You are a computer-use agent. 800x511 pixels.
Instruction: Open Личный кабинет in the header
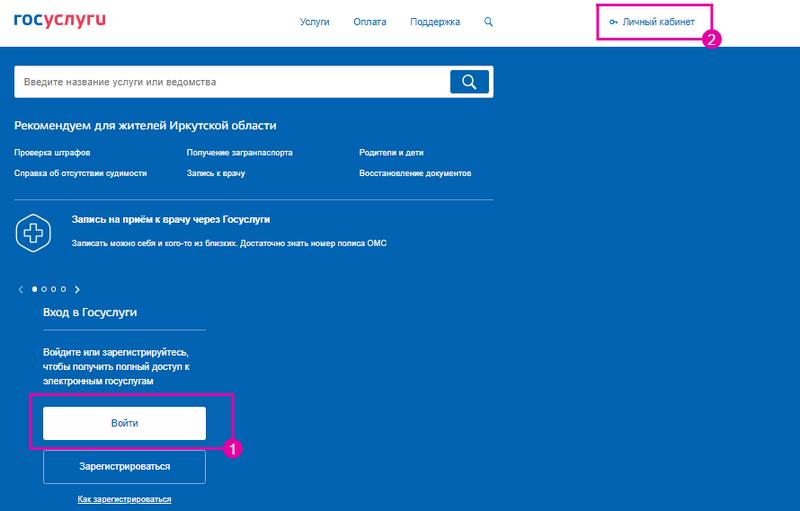coord(653,22)
